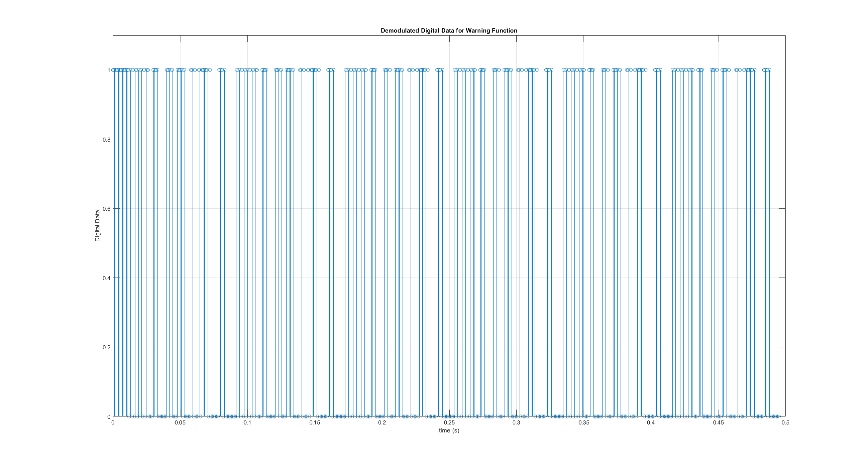This screenshot has width=868, height=468.
Task: Click x-axis tick label 0.15
Action: coord(314,422)
